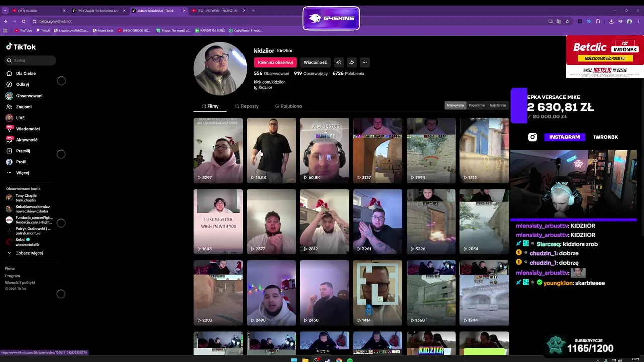Open LIVE section in sidebar
The width and height of the screenshot is (644, 362).
pyautogui.click(x=20, y=118)
